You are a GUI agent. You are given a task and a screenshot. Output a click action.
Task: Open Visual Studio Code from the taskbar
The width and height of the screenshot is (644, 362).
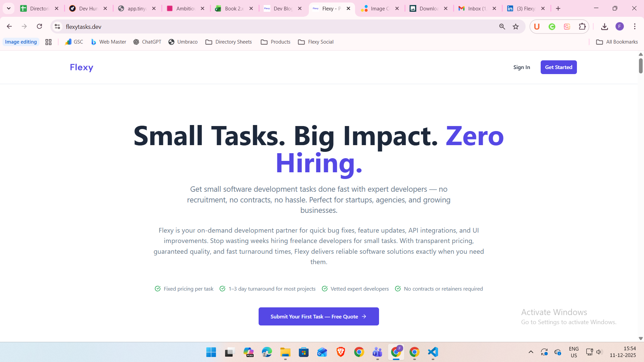[433, 352]
